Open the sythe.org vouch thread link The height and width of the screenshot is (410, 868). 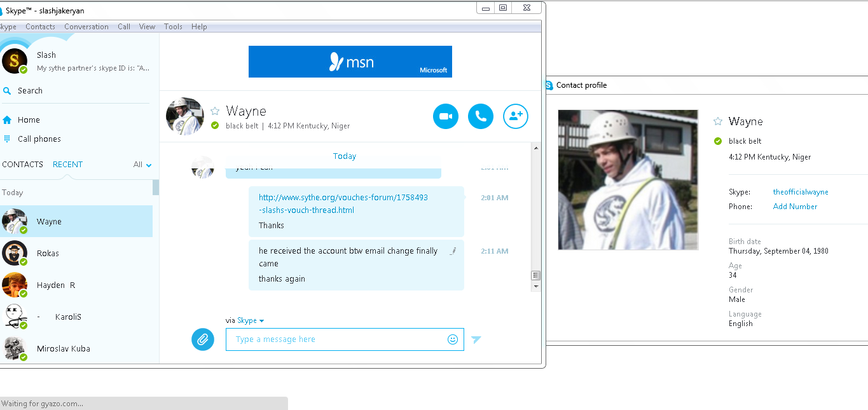[x=343, y=203]
